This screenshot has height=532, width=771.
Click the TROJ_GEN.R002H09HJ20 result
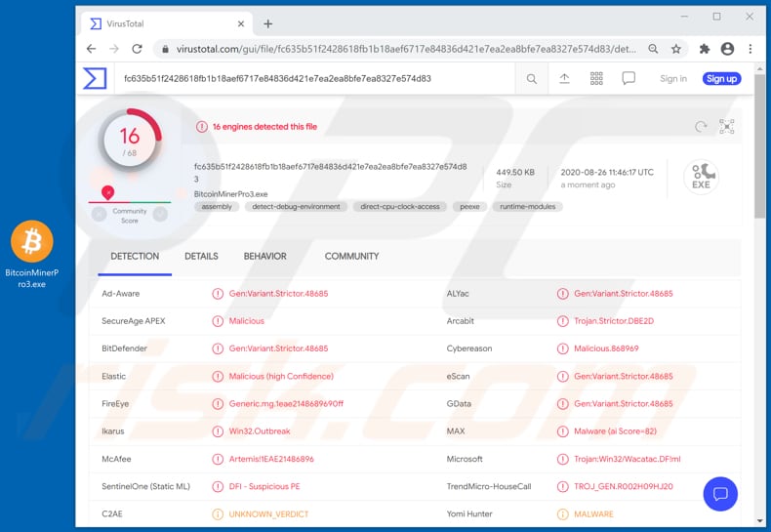point(624,486)
